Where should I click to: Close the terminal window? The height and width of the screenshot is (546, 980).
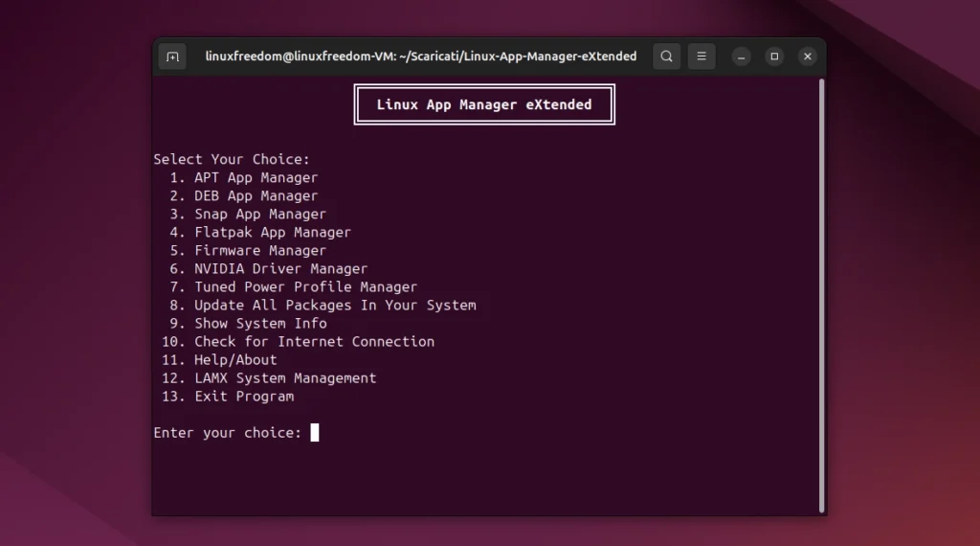coord(808,57)
